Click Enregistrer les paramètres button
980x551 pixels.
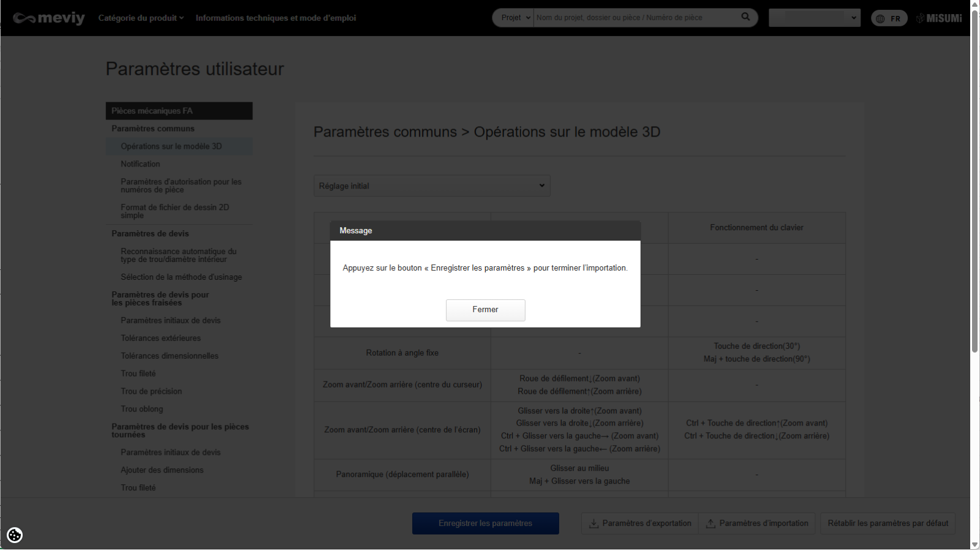[x=485, y=523]
